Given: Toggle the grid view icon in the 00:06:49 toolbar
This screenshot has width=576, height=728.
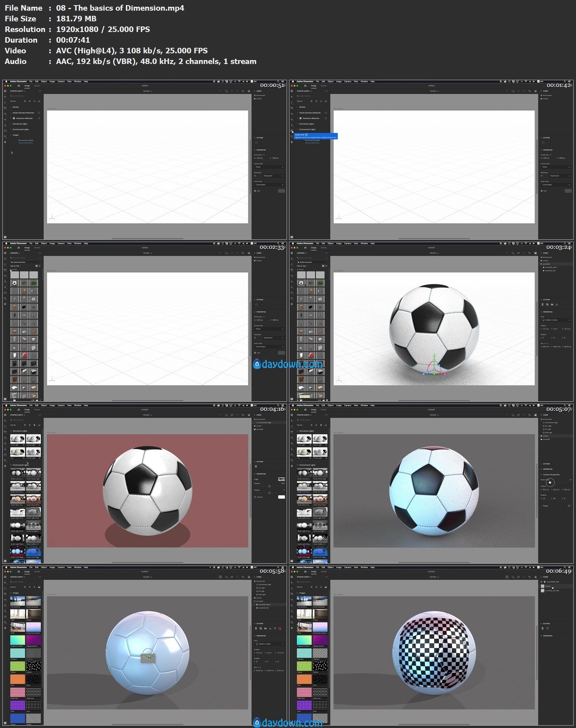Looking at the screenshot, I should point(507,577).
